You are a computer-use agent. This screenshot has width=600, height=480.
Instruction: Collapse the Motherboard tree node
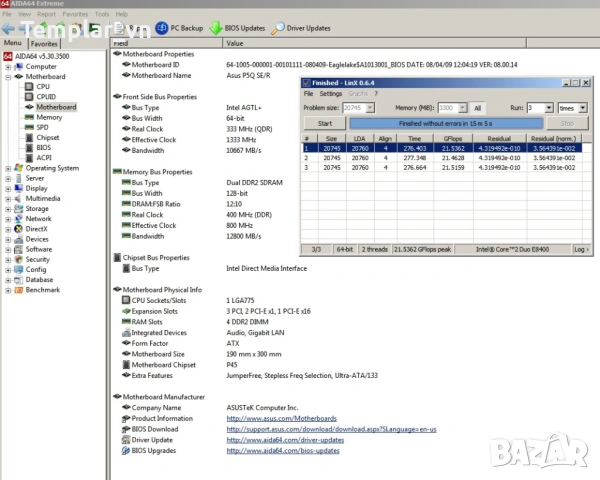point(8,77)
